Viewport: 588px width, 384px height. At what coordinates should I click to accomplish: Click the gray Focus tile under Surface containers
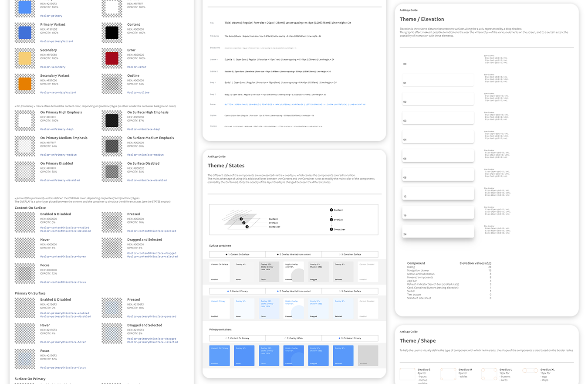pyautogui.click(x=269, y=272)
